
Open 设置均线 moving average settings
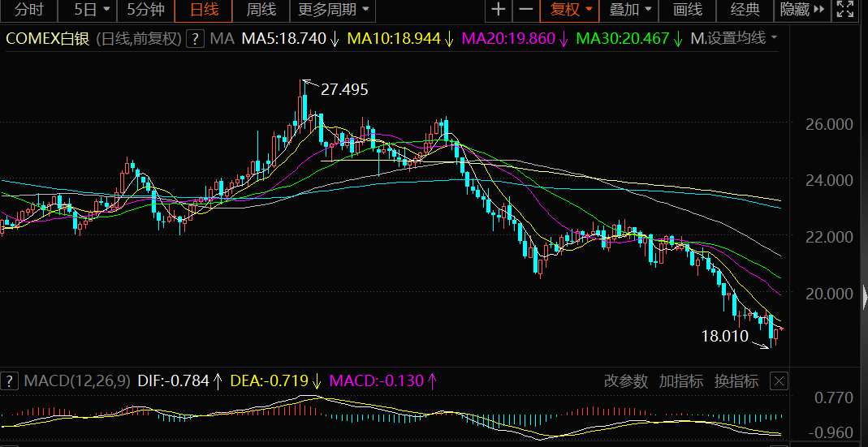click(737, 39)
